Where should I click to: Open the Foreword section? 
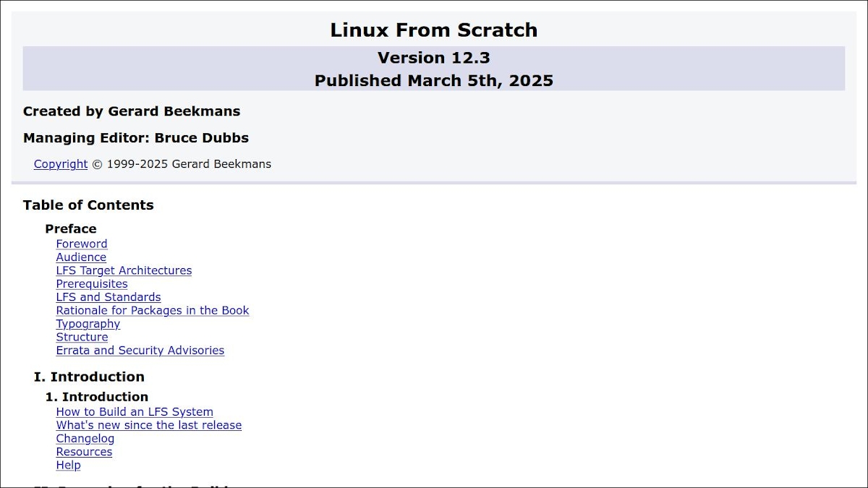pos(82,244)
